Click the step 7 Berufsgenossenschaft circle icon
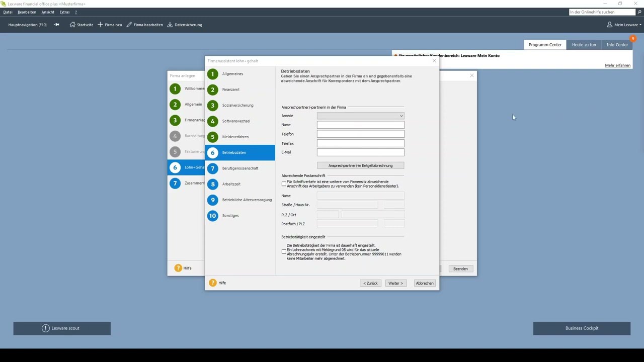 pyautogui.click(x=212, y=168)
